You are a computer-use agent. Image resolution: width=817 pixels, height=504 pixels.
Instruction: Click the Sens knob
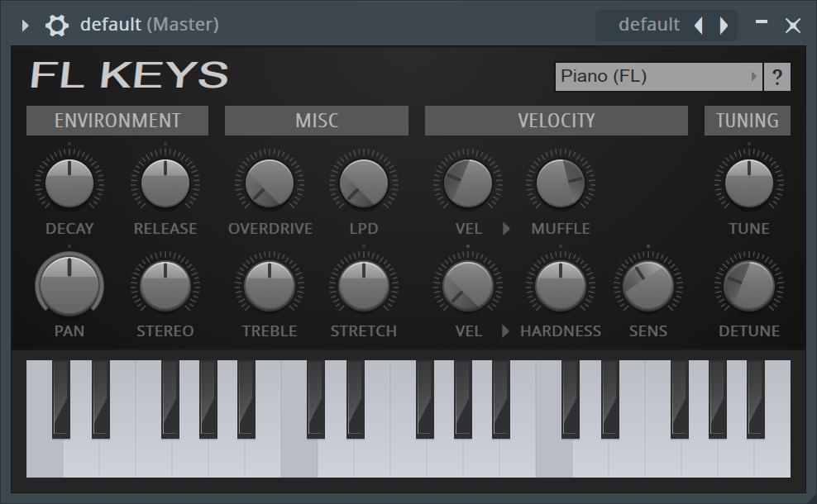click(x=648, y=286)
